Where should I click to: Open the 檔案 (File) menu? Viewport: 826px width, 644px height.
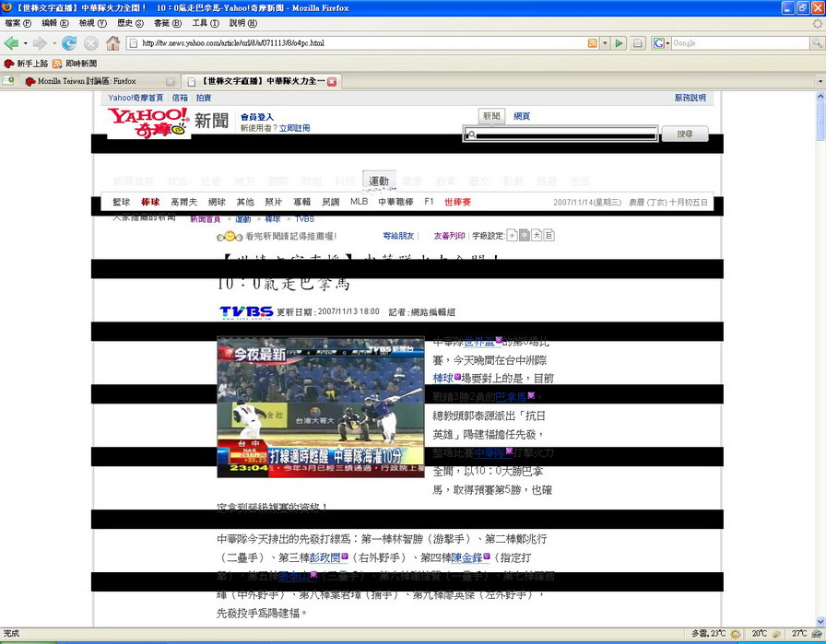coord(18,23)
